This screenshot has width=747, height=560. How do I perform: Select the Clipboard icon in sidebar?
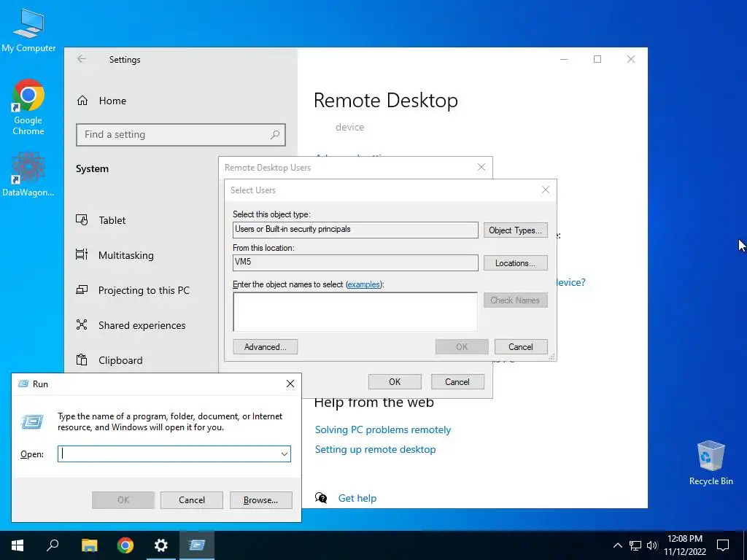click(x=82, y=360)
